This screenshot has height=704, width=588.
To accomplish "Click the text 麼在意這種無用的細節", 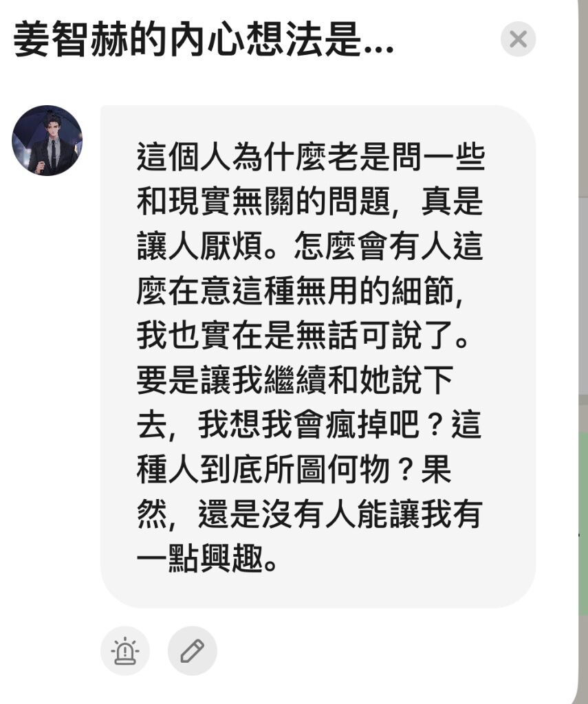I will pos(295,291).
